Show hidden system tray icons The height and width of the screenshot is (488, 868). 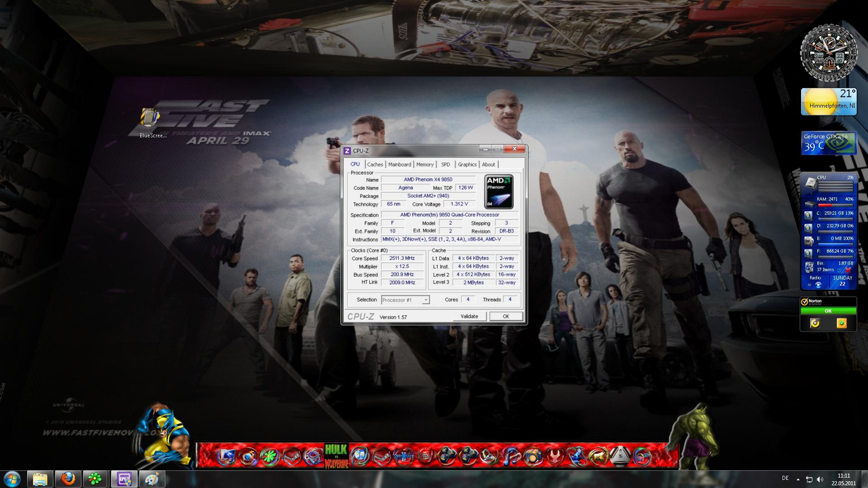pyautogui.click(x=798, y=479)
